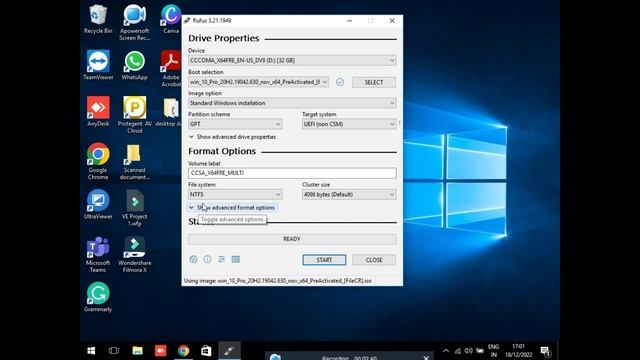This screenshot has width=640, height=360.
Task: Open File system NTFS dropdown
Action: coord(235,194)
